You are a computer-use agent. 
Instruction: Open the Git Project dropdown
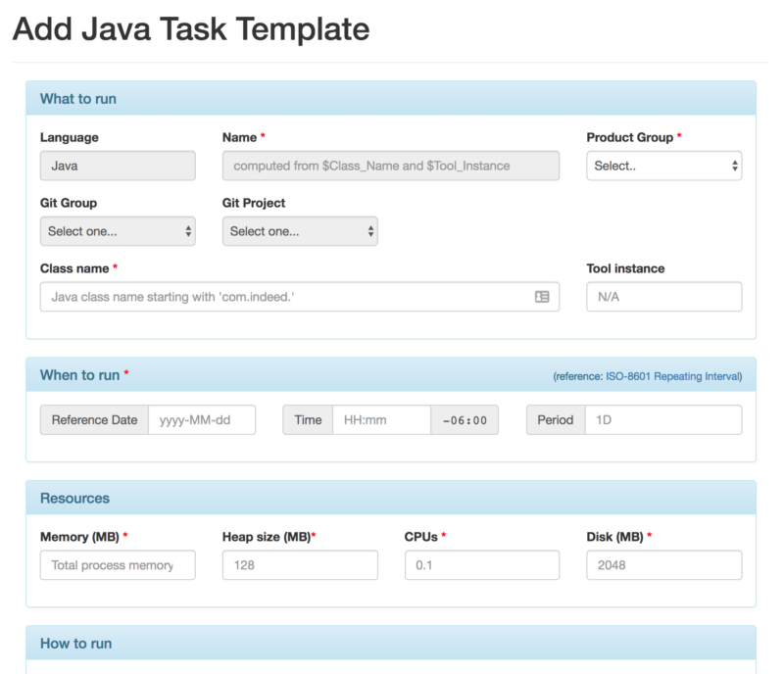point(300,231)
